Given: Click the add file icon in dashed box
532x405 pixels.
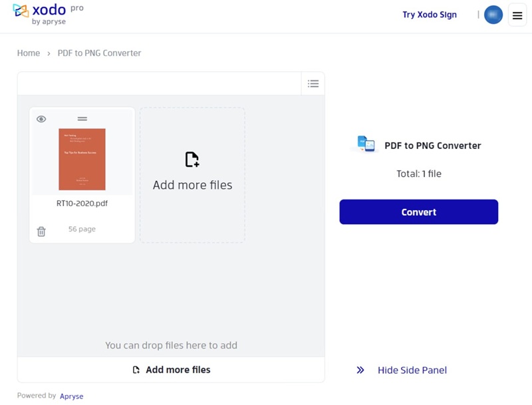Looking at the screenshot, I should coord(192,160).
